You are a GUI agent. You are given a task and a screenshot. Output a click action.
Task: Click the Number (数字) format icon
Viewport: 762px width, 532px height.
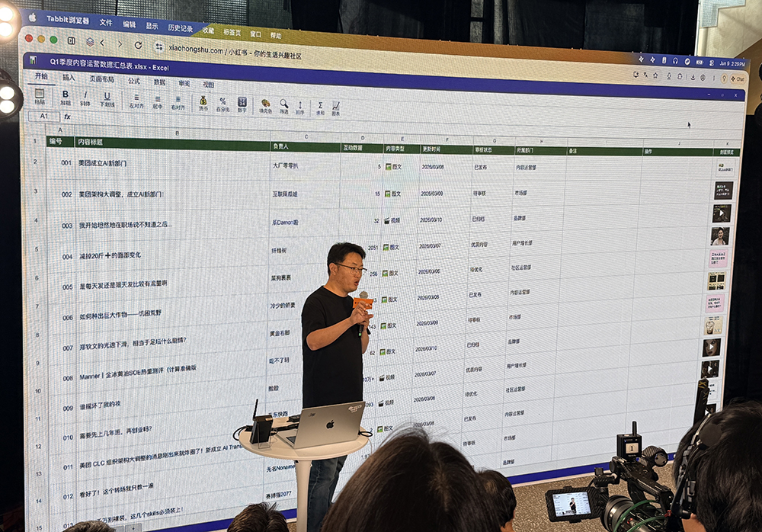[242, 104]
